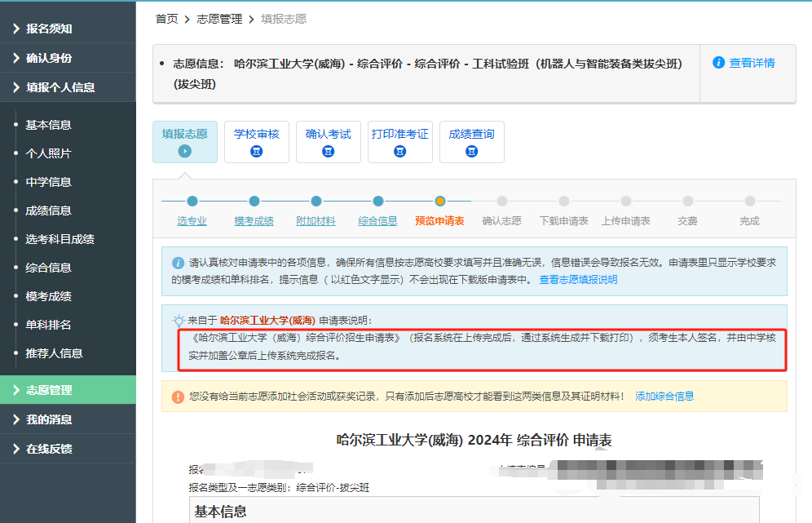
Task: Click the 下载申请表 progress dot
Action: [x=564, y=201]
